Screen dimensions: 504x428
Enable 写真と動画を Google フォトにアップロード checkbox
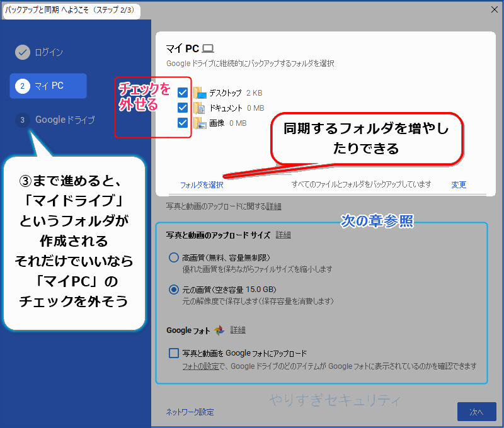pos(174,353)
